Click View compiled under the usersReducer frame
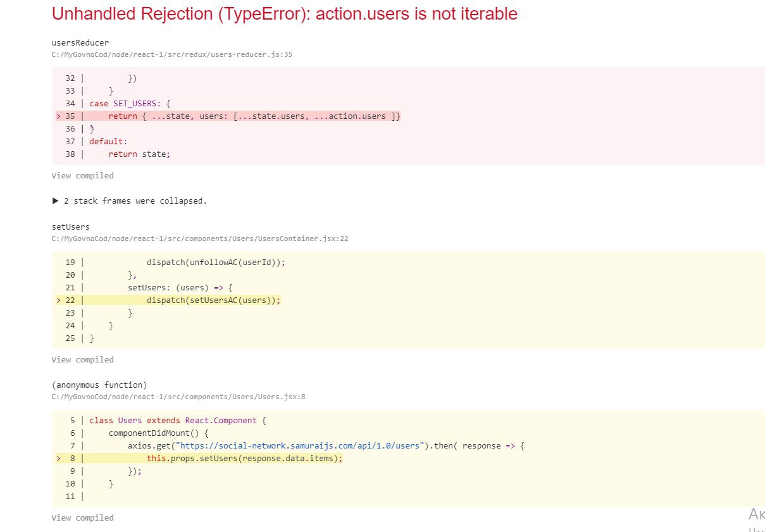Screen dimensions: 765x532 click(x=82, y=176)
